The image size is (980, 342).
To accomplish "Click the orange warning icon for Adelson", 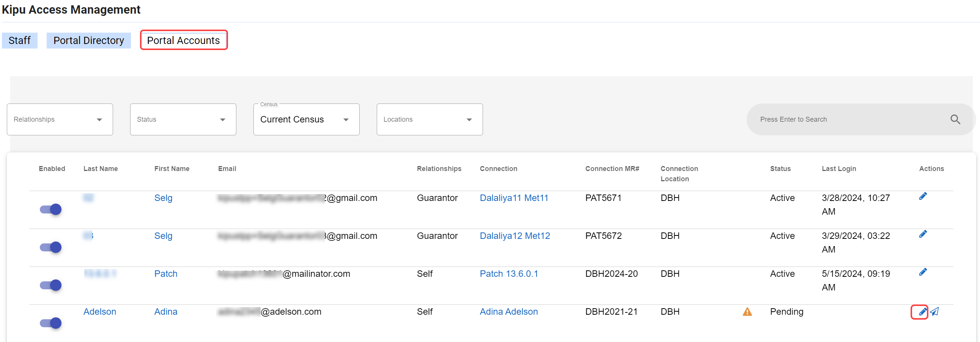I will (747, 312).
